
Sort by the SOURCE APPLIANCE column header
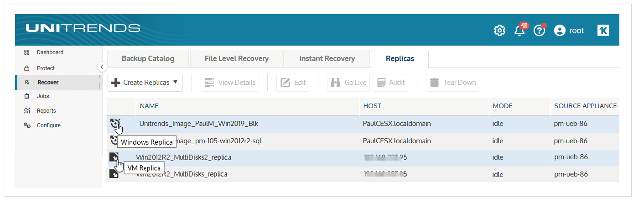585,106
